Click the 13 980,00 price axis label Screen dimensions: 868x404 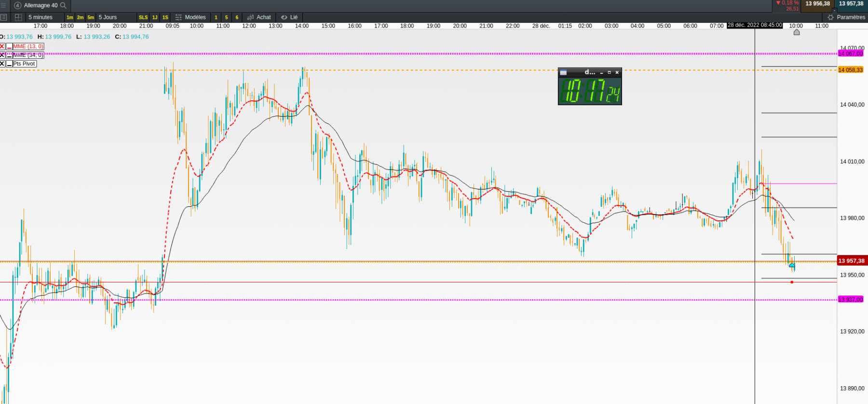pyautogui.click(x=852, y=218)
